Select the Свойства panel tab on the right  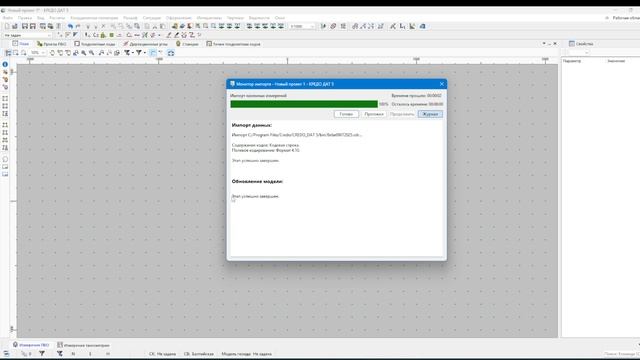(581, 43)
